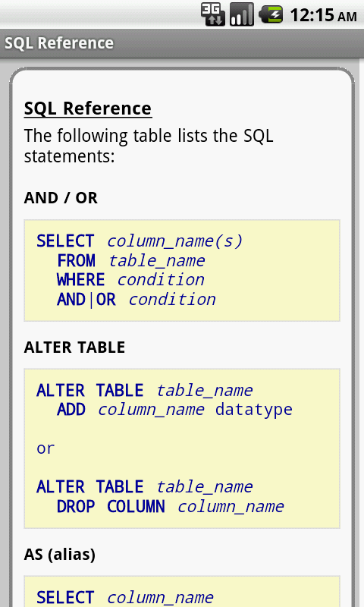The image size is (364, 607).
Task: Tap the battery charging icon
Action: pos(271,14)
